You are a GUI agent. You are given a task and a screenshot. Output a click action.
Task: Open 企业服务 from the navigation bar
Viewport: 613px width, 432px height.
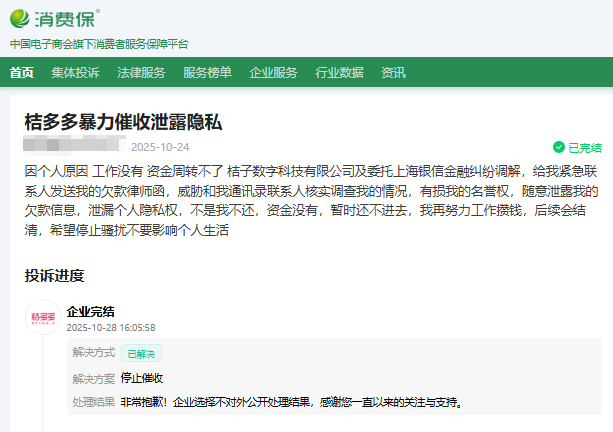click(x=273, y=72)
